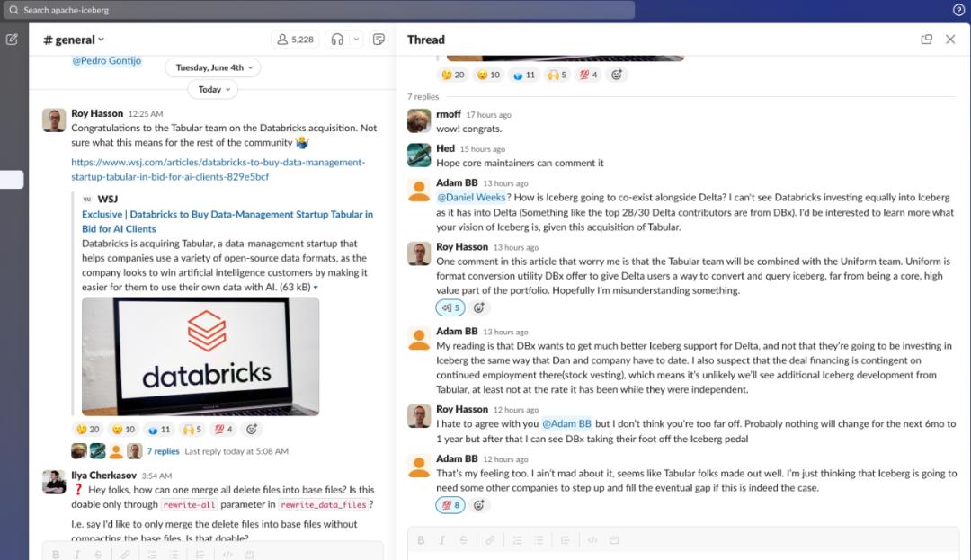The width and height of the screenshot is (971, 560).
Task: Add reaction icon under databricks image
Action: [252, 429]
